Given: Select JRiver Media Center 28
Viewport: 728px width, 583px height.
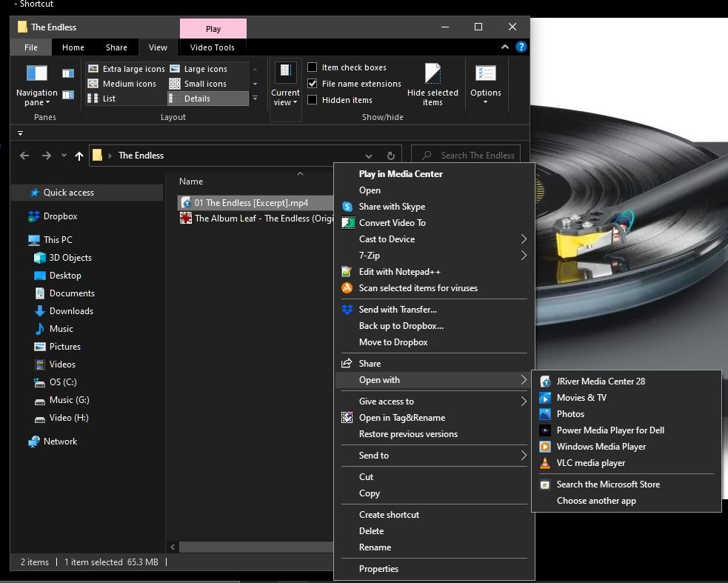Looking at the screenshot, I should (x=600, y=382).
